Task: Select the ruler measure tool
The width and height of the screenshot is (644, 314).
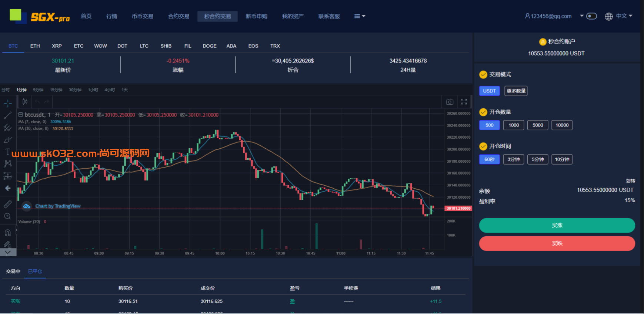Action: 8,204
